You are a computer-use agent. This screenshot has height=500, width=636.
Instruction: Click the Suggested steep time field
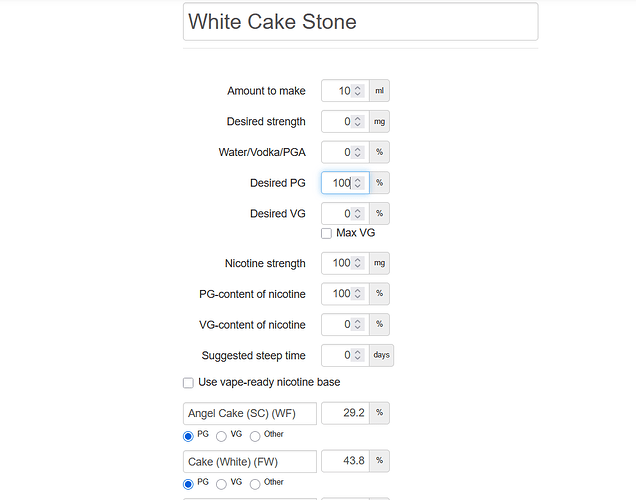[x=338, y=355]
